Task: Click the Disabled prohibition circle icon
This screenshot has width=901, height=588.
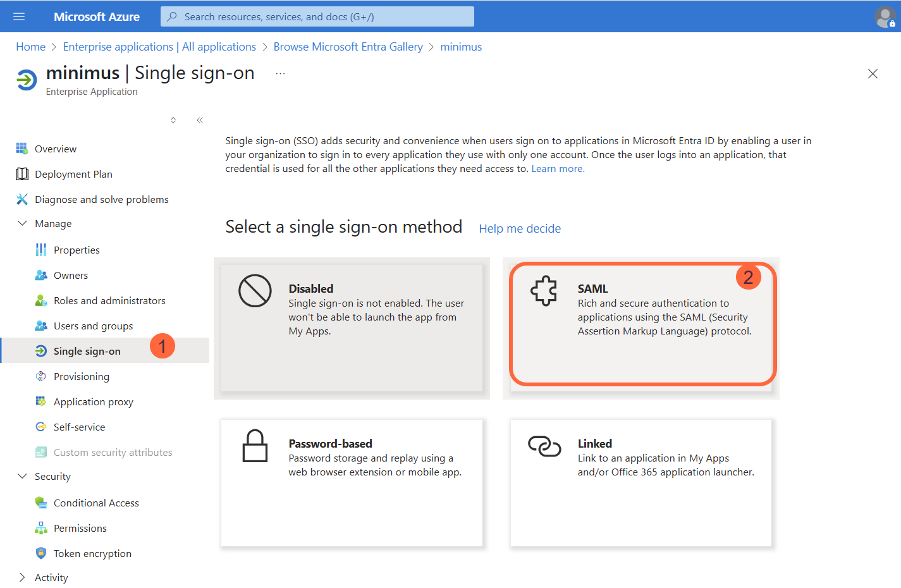Action: coord(255,291)
